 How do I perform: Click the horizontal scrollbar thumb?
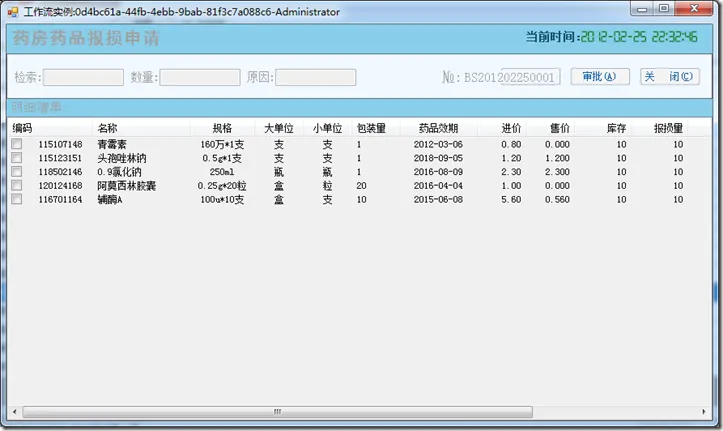tap(278, 412)
